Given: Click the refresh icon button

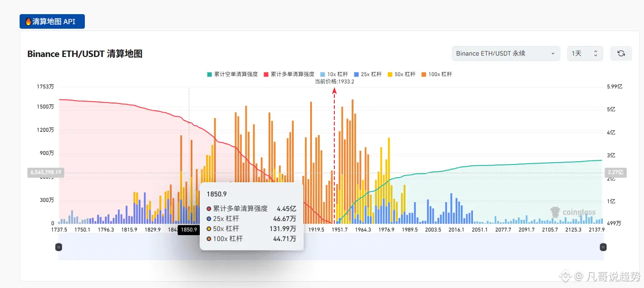Looking at the screenshot, I should tap(621, 53).
